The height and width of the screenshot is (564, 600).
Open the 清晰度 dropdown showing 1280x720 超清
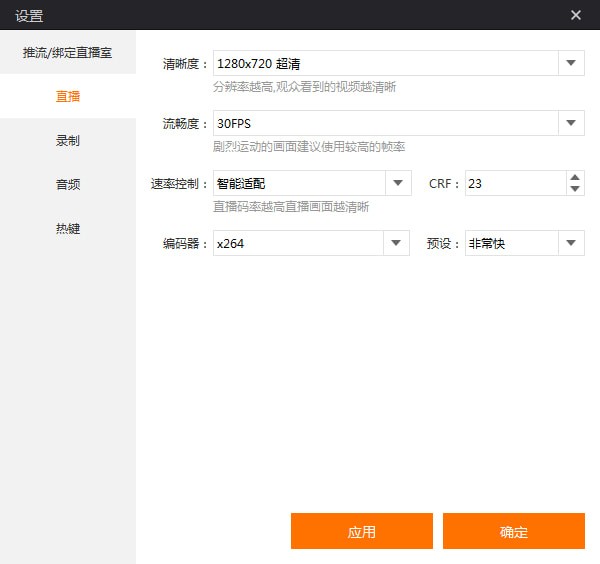tap(398, 63)
